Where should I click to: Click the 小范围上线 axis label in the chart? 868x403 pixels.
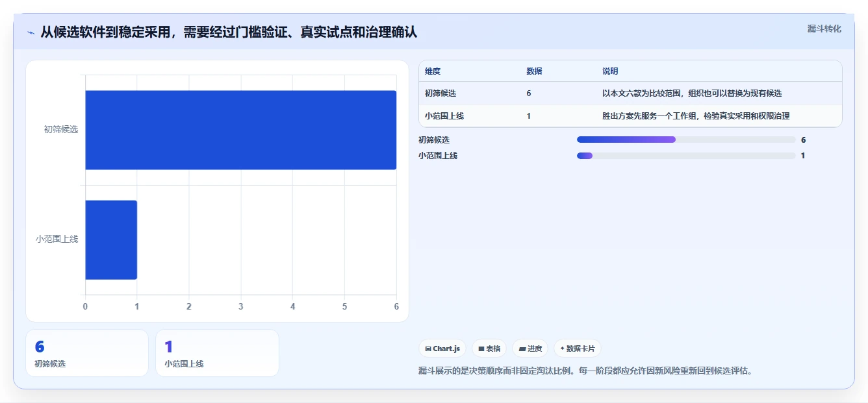(x=57, y=239)
